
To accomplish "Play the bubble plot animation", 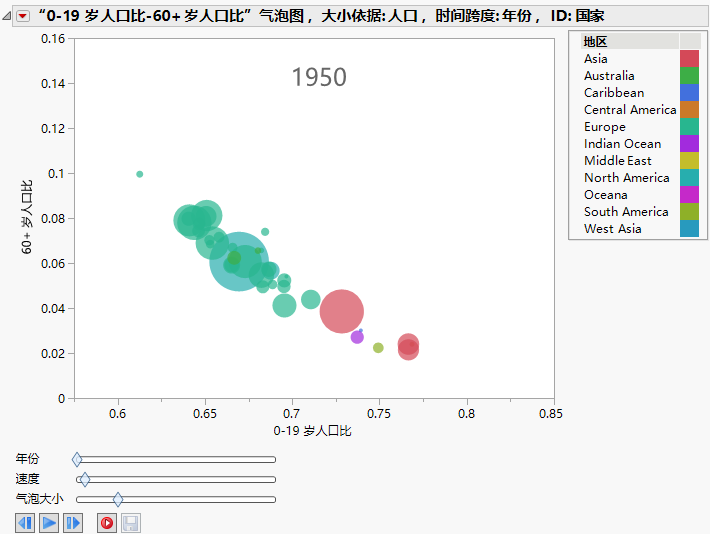I will point(49,523).
